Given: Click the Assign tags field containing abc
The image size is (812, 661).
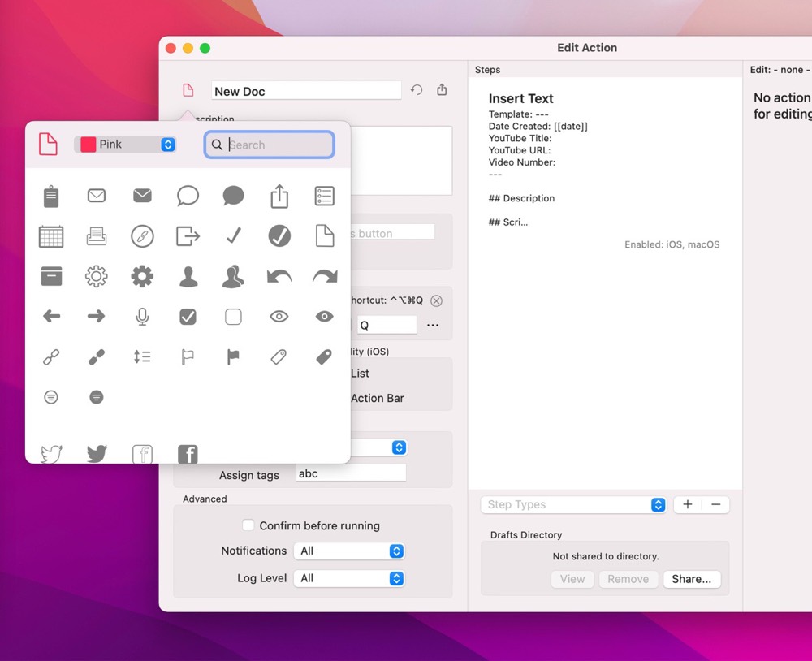Looking at the screenshot, I should click(x=351, y=473).
